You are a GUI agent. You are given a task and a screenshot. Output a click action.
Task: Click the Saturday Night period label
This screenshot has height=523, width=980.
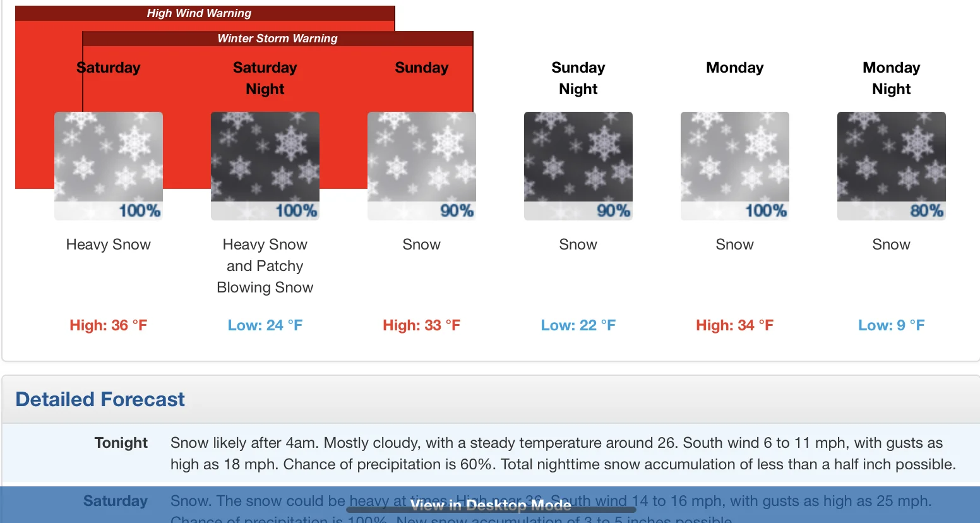click(265, 78)
